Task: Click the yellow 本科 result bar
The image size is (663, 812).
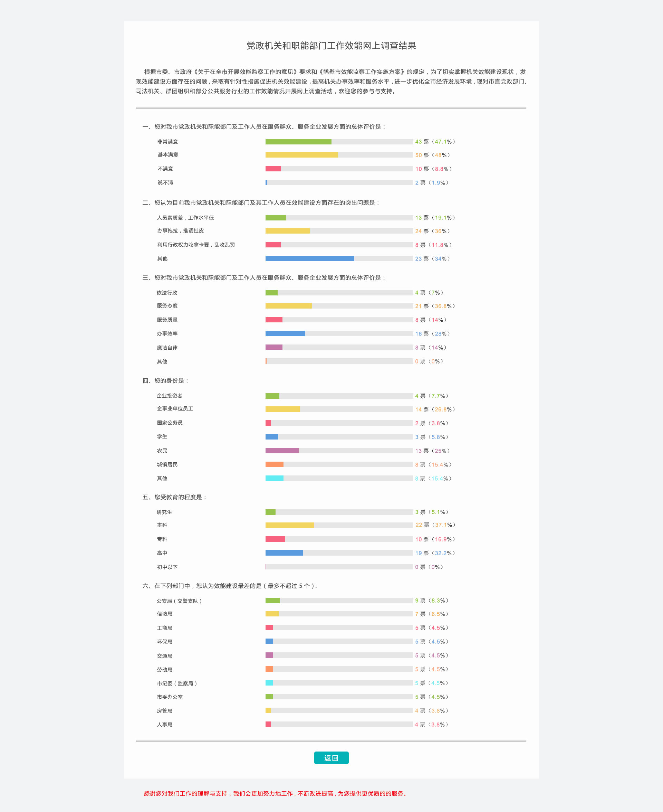Action: [289, 525]
